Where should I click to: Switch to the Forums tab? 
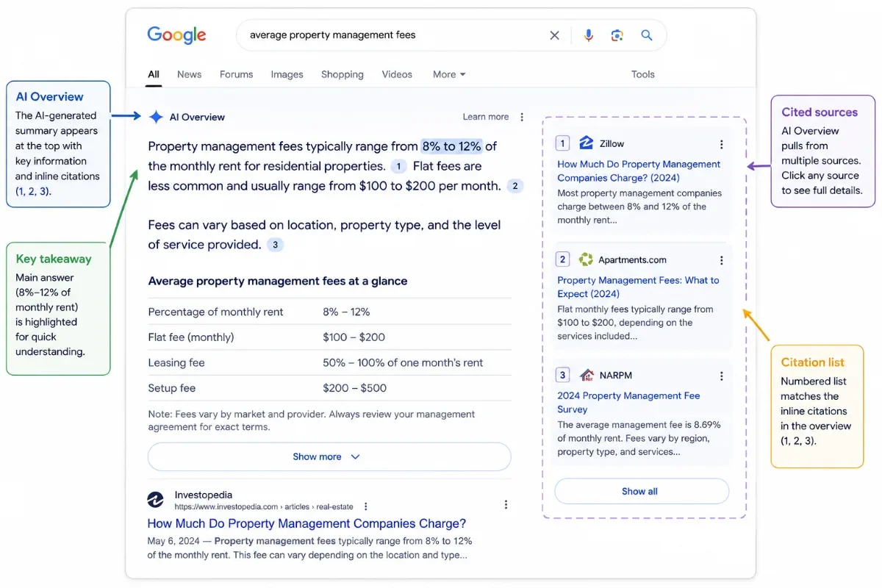point(236,74)
